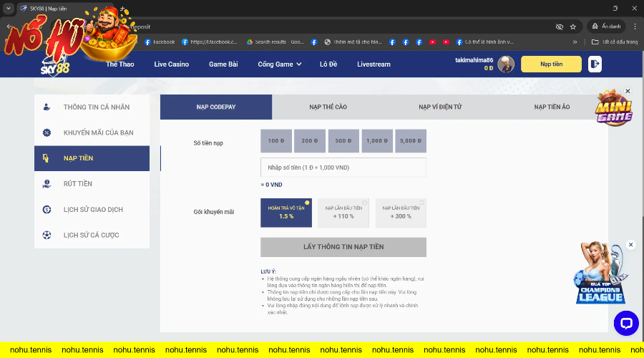Open the live chat support bubble
Viewport: 644px width, 358px height.
(x=626, y=323)
